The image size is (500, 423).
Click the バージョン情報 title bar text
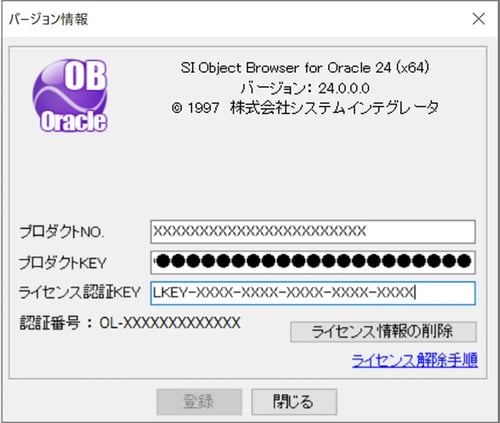click(48, 19)
